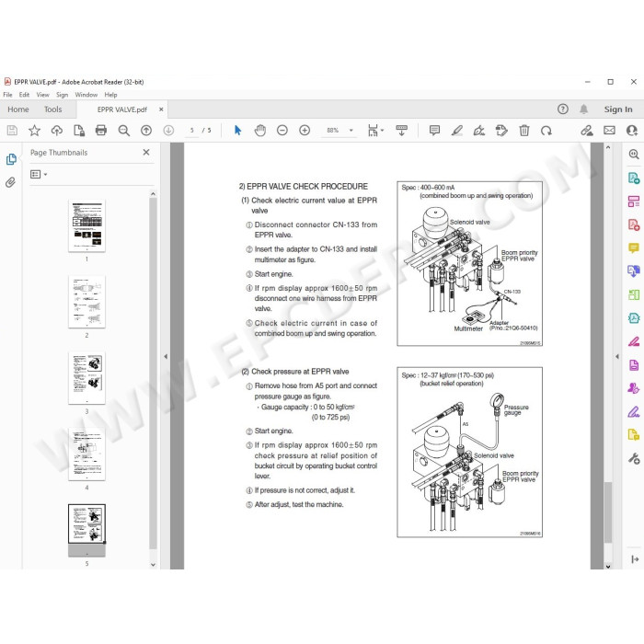
Task: Upload file to cloud icon
Action: [57, 131]
